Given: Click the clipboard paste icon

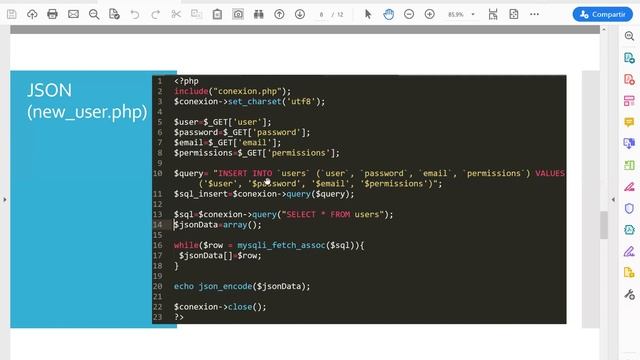Looking at the screenshot, I should tap(217, 14).
